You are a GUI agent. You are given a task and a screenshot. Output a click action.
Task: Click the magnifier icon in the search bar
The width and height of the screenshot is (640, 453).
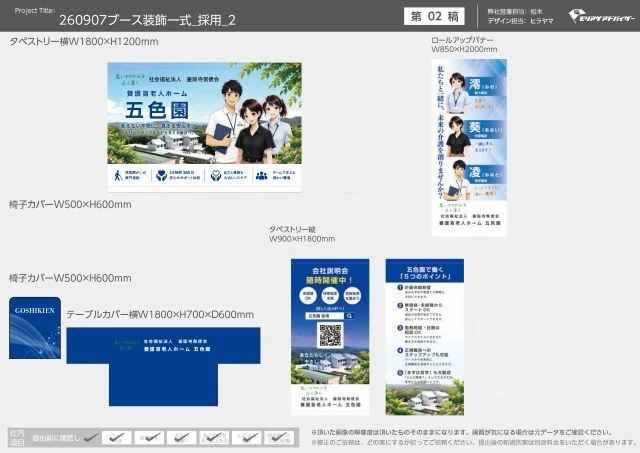(x=349, y=316)
